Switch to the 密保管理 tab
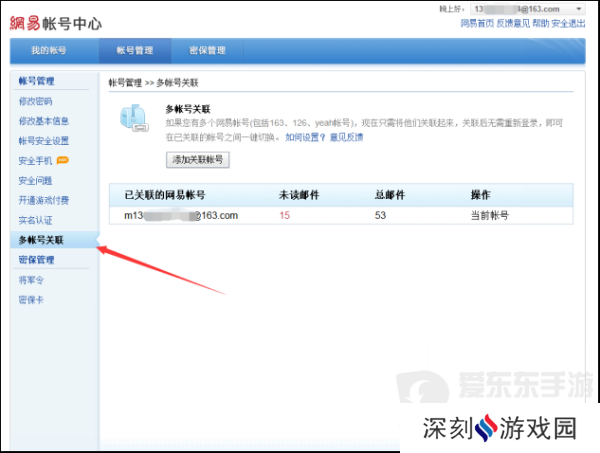This screenshot has width=600, height=453. [x=207, y=51]
